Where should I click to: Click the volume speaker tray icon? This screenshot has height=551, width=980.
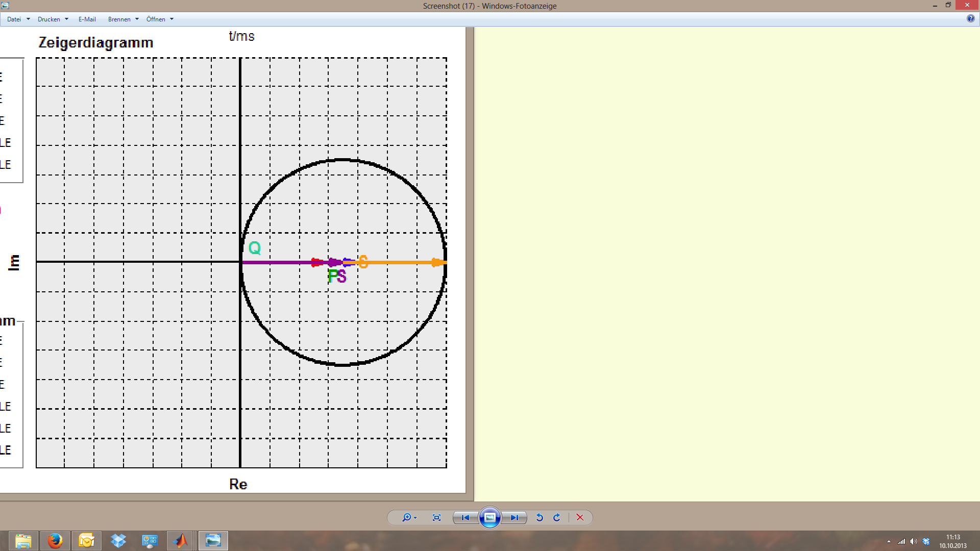(x=913, y=541)
